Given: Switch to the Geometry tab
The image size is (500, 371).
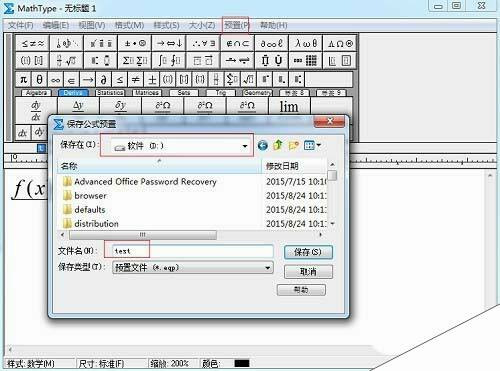Looking at the screenshot, I should point(258,93).
